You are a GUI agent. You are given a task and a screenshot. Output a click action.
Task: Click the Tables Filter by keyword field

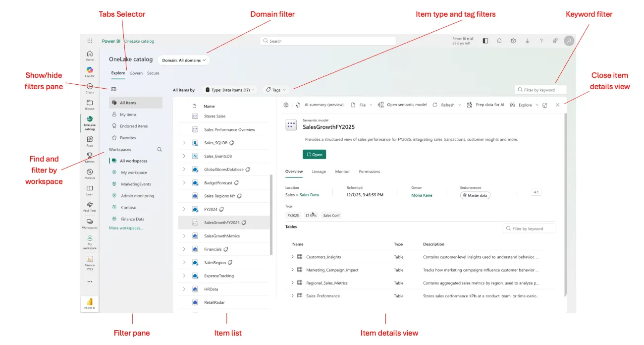pos(529,229)
